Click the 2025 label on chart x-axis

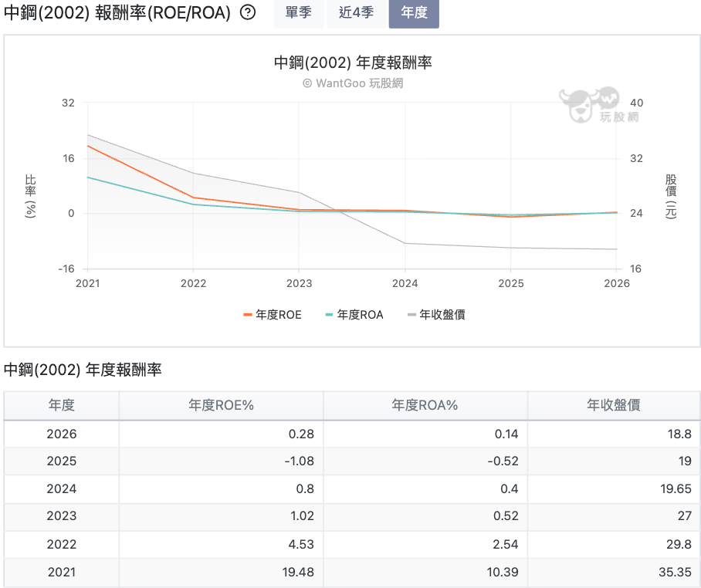[x=511, y=283]
